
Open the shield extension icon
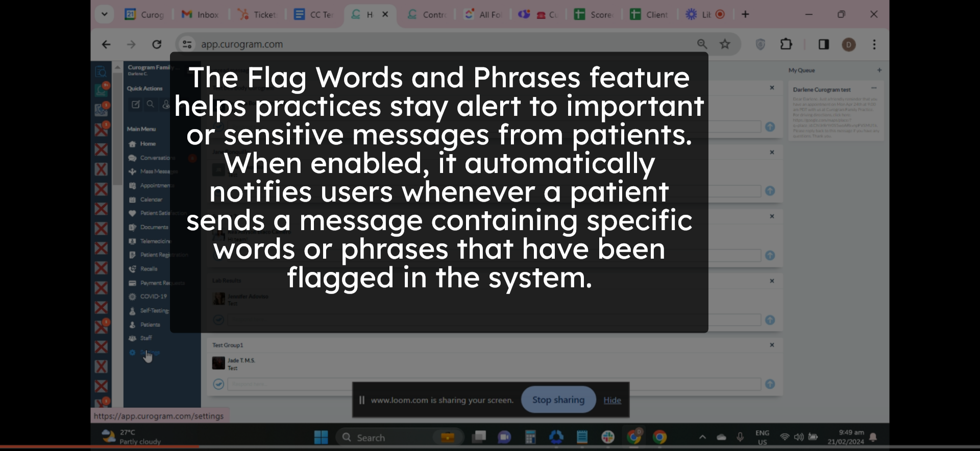coord(761,44)
